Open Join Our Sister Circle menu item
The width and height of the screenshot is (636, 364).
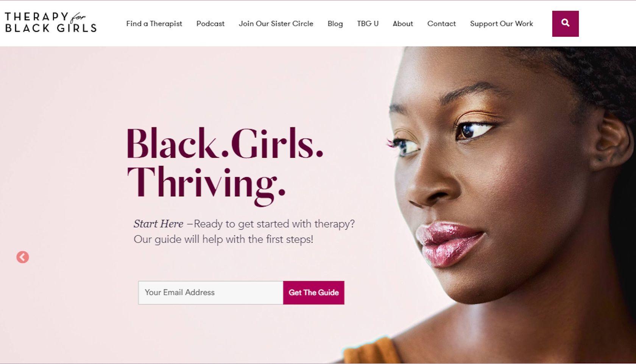tap(276, 23)
